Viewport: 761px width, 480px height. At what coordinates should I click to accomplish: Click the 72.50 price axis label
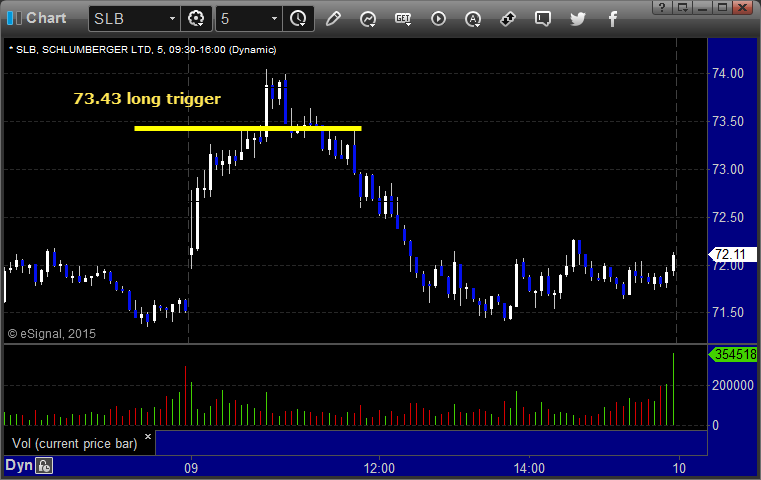coord(728,217)
